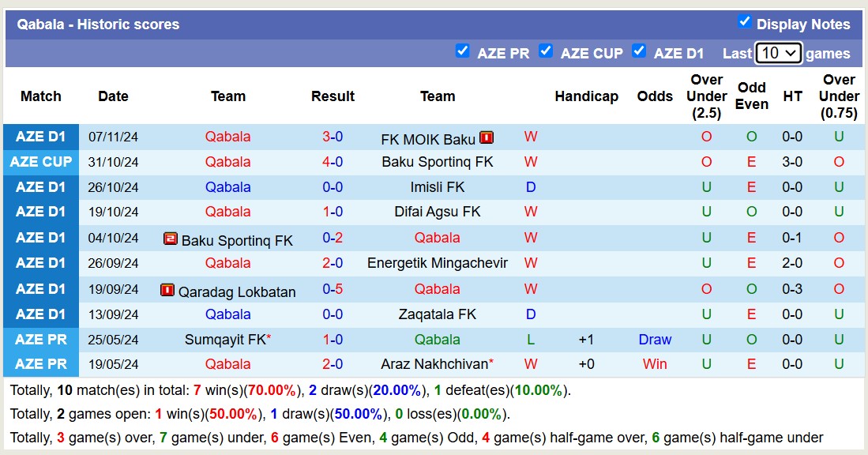The height and width of the screenshot is (455, 868).
Task: Click the Draw odds result link
Action: [x=655, y=340]
